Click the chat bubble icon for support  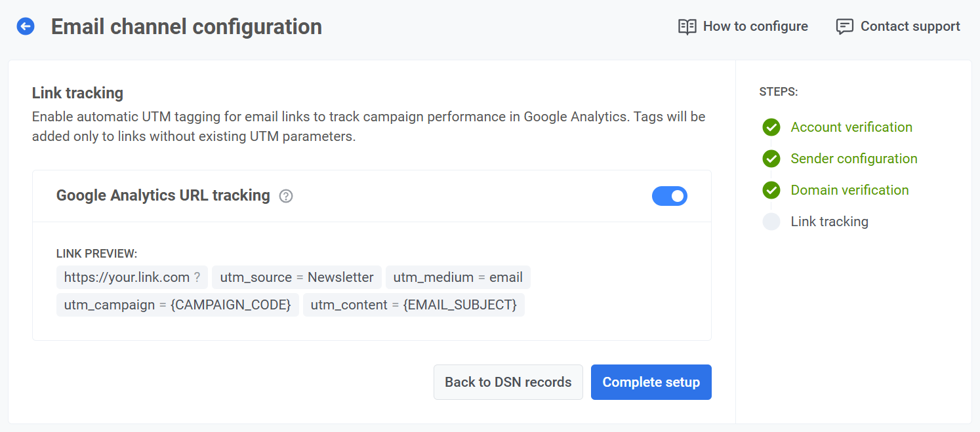(x=844, y=27)
